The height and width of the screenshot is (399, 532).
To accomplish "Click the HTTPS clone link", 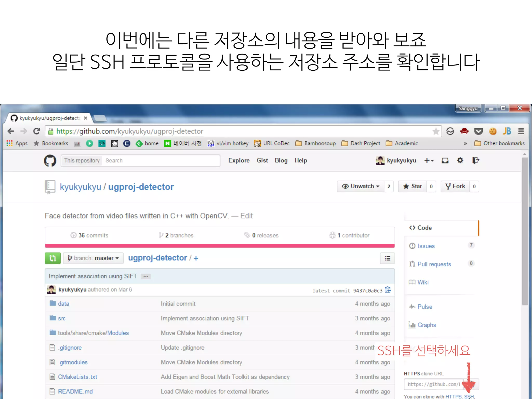I will click(453, 396).
